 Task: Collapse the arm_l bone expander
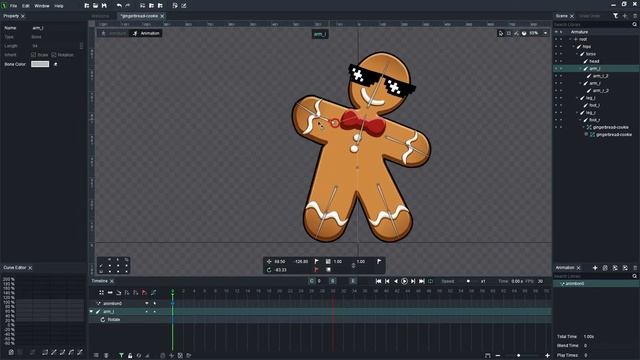580,69
